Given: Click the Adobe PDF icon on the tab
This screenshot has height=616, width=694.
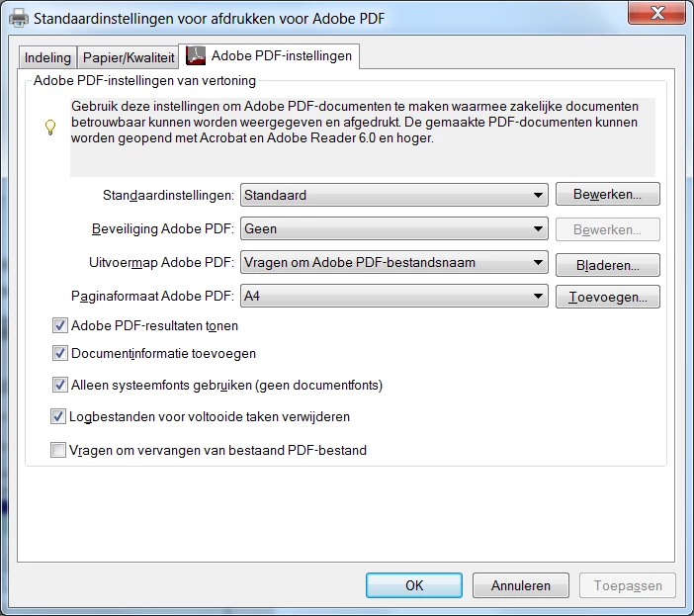Looking at the screenshot, I should 196,55.
